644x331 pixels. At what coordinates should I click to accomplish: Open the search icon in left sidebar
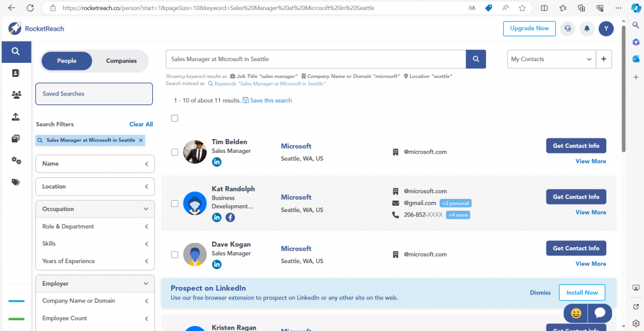pyautogui.click(x=16, y=52)
